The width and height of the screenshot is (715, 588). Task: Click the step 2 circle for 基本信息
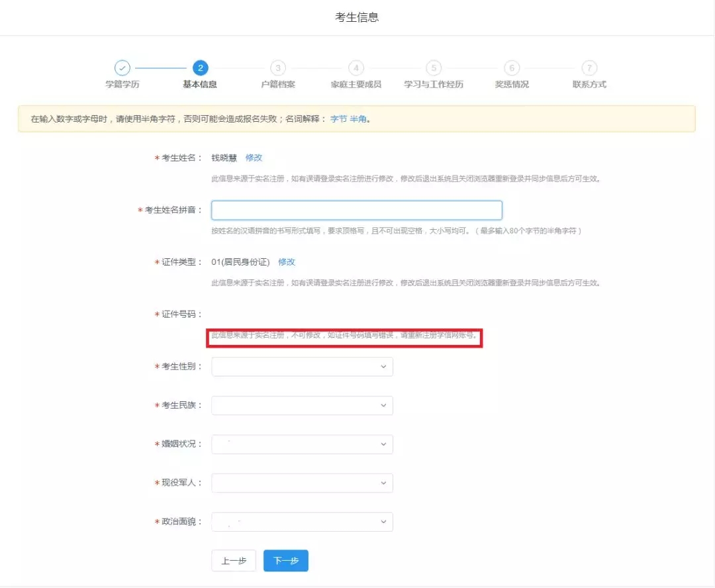pyautogui.click(x=200, y=68)
